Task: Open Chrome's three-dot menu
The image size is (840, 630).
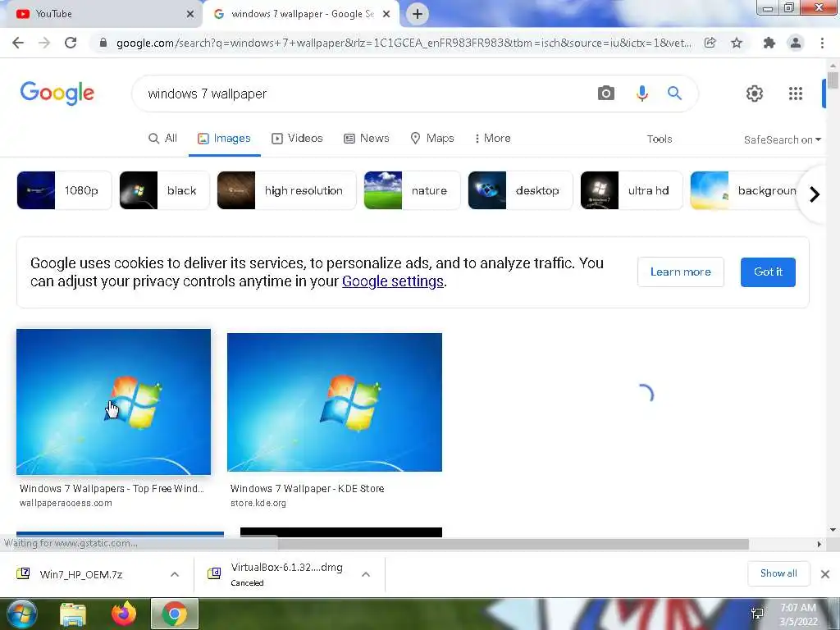Action: [822, 43]
